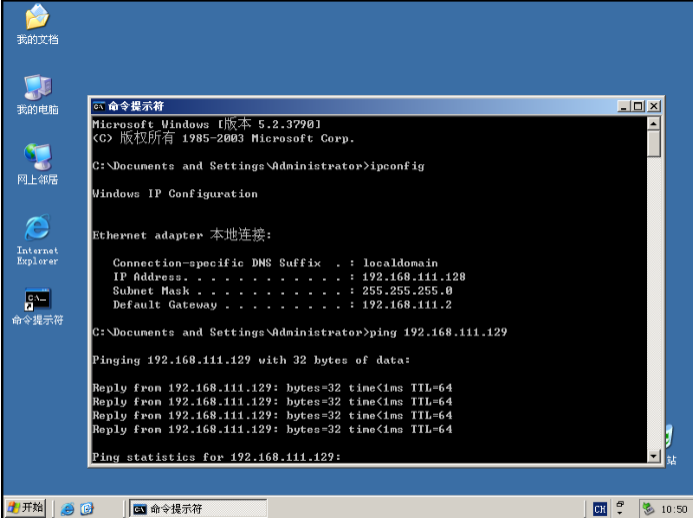Click the localdomain DNS suffix text
Viewport: 693px width, 520px height.
[400, 263]
